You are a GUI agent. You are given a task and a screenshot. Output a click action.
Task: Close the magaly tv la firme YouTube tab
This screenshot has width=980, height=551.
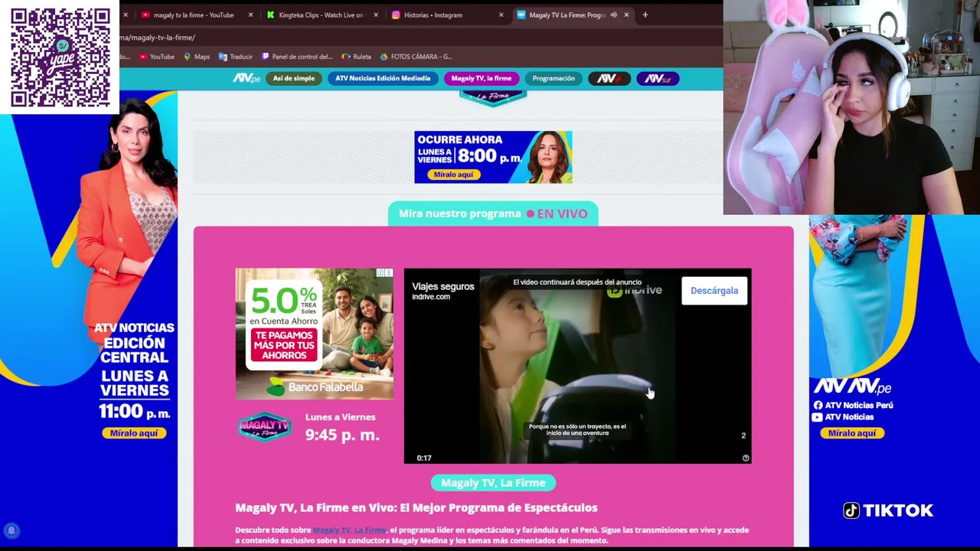click(250, 15)
